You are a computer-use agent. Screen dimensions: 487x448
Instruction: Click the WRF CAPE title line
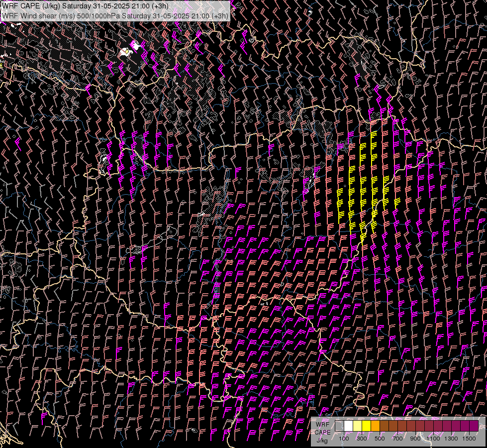point(85,6)
